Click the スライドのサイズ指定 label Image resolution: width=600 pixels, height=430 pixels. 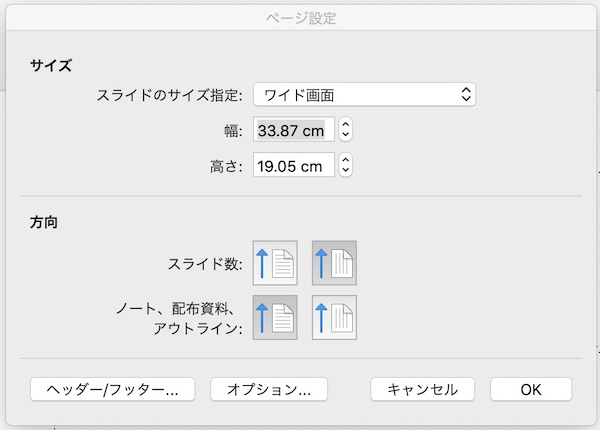click(170, 95)
